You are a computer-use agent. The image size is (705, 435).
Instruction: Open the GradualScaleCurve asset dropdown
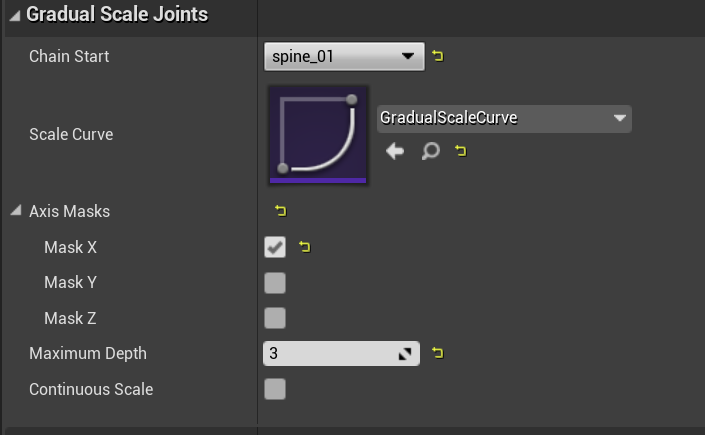[504, 118]
